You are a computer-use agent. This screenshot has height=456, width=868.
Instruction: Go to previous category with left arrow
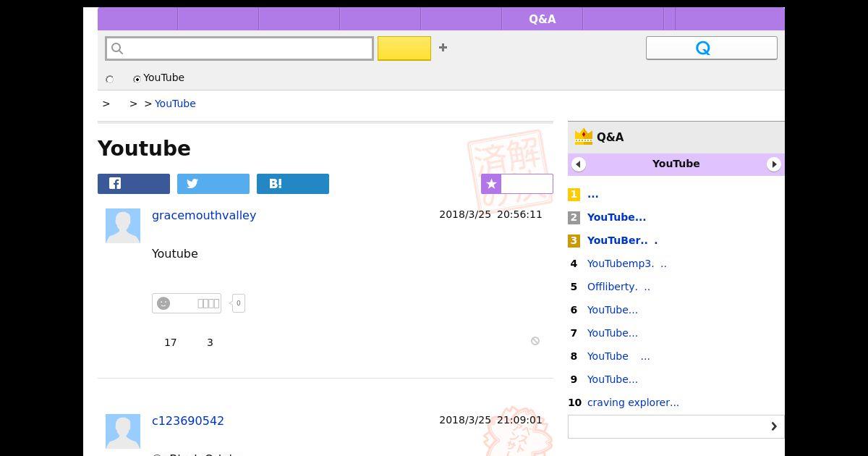(578, 164)
